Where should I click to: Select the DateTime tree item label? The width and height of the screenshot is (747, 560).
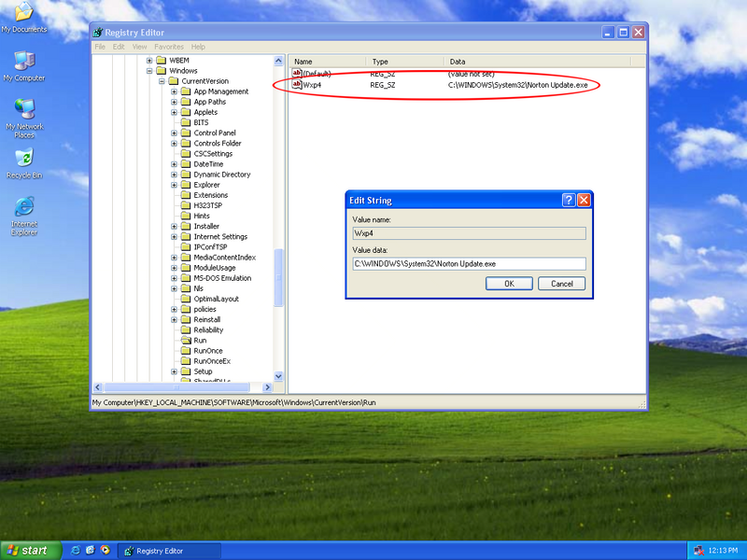(208, 164)
